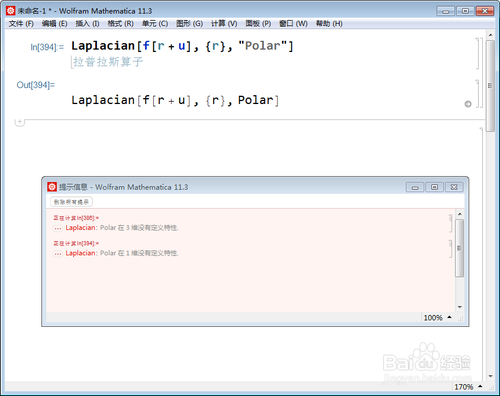This screenshot has height=396, width=500.
Task: Click the Mathematica icon in main title bar
Action: (x=11, y=11)
